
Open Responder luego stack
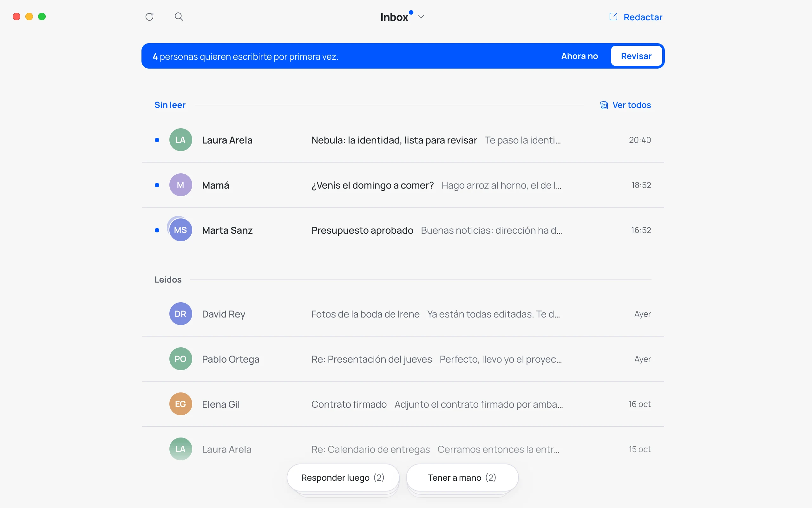pos(343,478)
